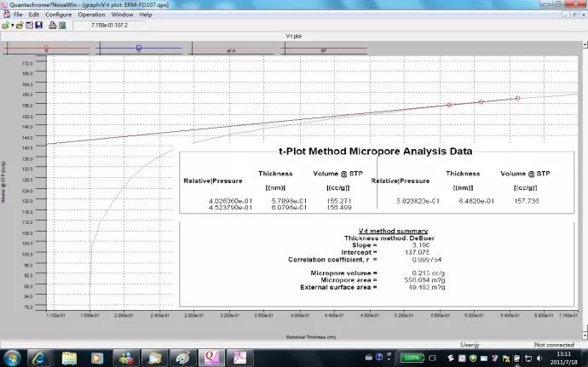588x367 pixels.
Task: Click the green shield security tray icon
Action: click(473, 358)
